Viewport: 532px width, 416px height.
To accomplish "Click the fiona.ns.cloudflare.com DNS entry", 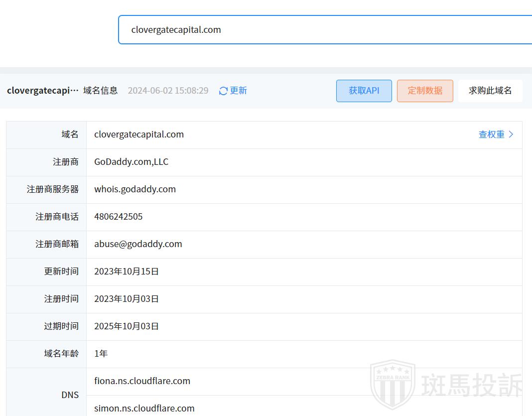I will 142,381.
